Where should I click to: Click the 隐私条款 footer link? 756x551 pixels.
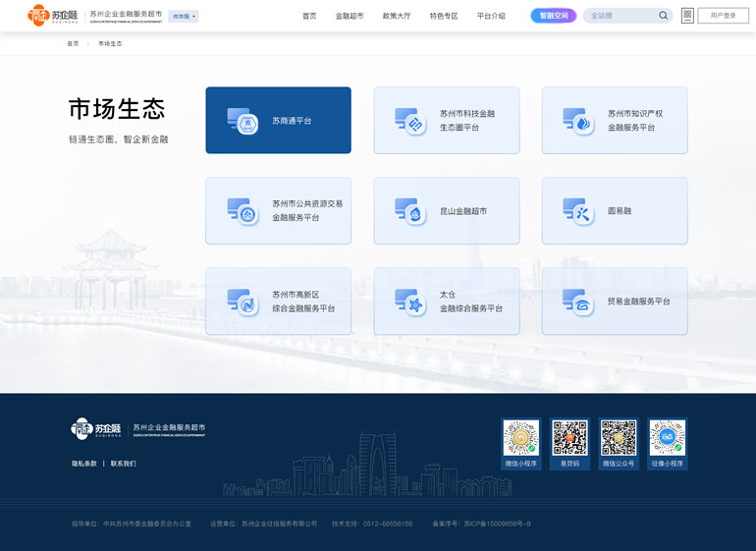click(x=84, y=464)
